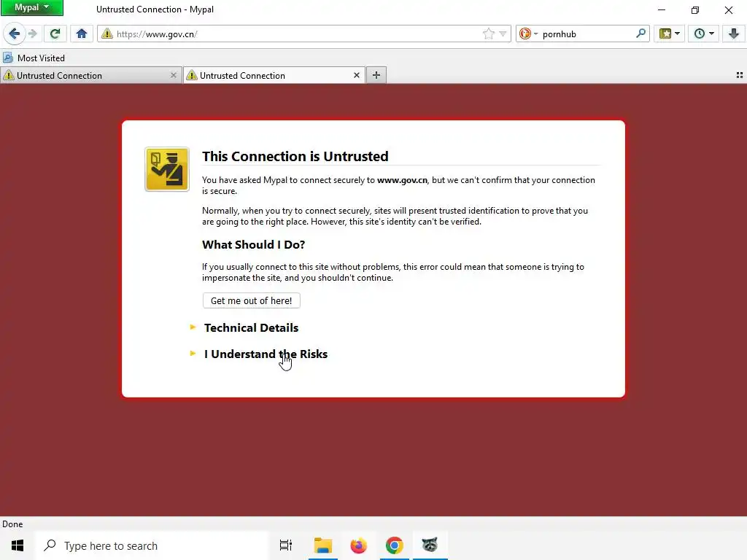Reload the current page
This screenshot has width=747, height=560.
click(55, 34)
